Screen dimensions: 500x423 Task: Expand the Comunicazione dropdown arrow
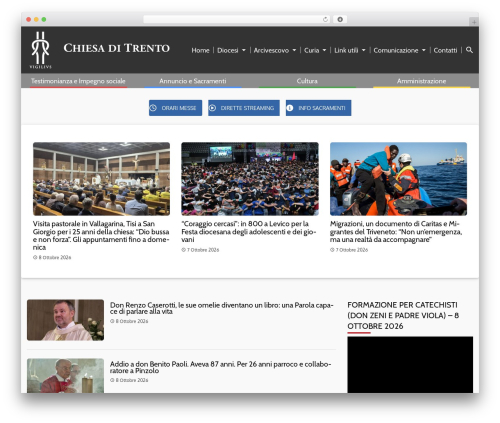click(x=424, y=50)
